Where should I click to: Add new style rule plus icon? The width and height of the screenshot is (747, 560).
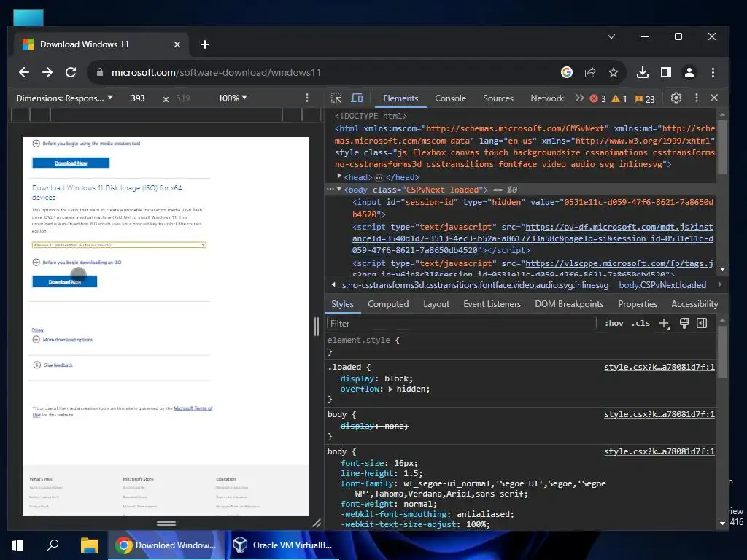point(665,323)
